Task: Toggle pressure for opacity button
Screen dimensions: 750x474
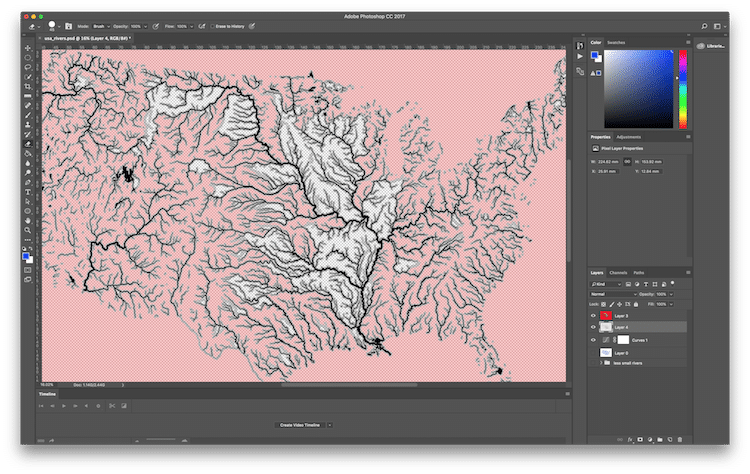Action: (155, 26)
